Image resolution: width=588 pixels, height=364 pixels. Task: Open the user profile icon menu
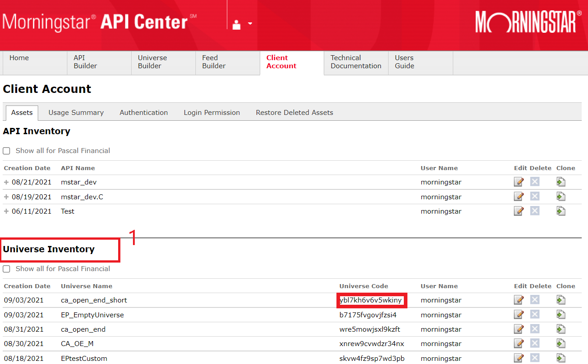(x=242, y=24)
